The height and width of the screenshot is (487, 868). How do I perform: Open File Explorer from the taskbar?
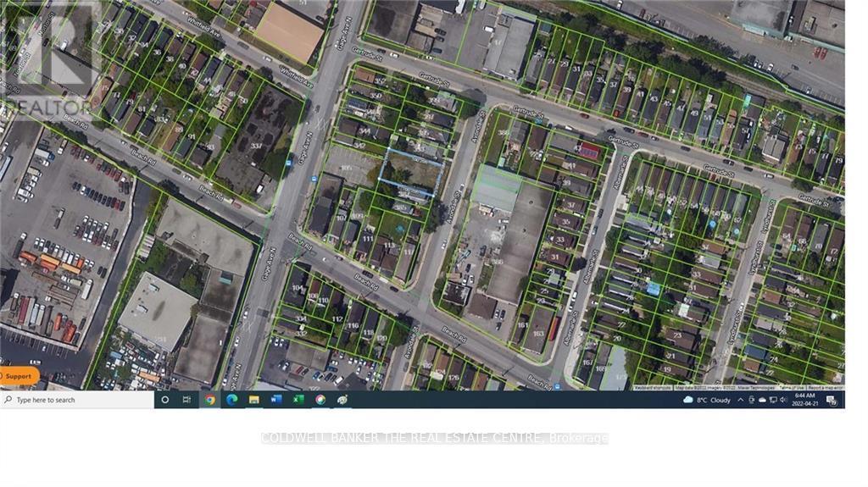pos(253,400)
